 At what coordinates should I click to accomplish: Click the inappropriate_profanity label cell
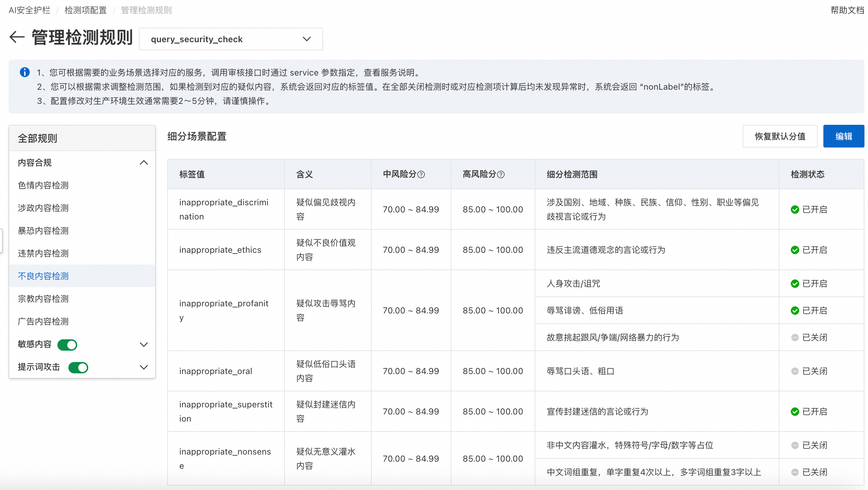tap(226, 311)
